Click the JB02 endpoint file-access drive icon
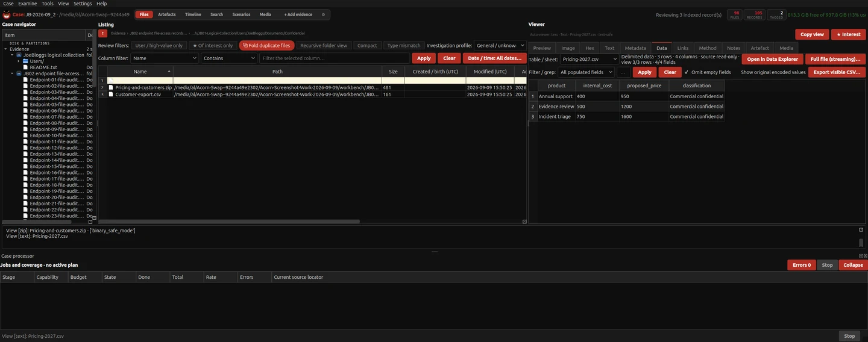Screen dimensions: 868x342 coord(19,73)
